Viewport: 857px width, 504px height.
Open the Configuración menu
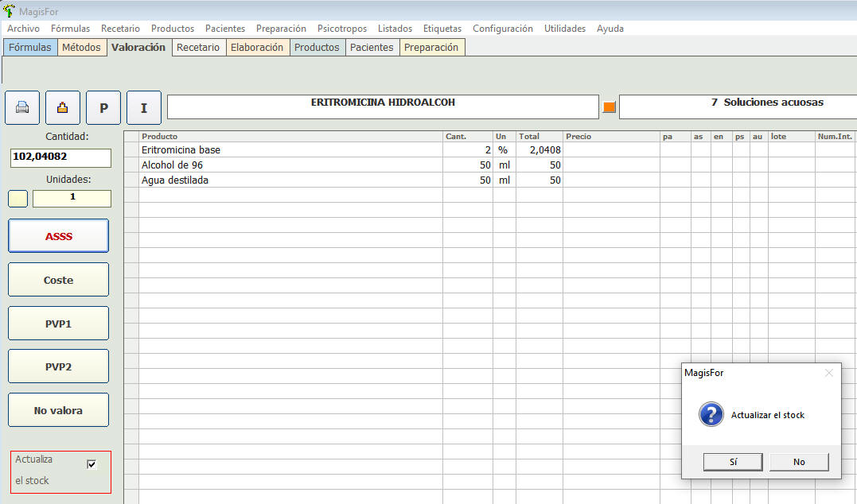coord(502,29)
